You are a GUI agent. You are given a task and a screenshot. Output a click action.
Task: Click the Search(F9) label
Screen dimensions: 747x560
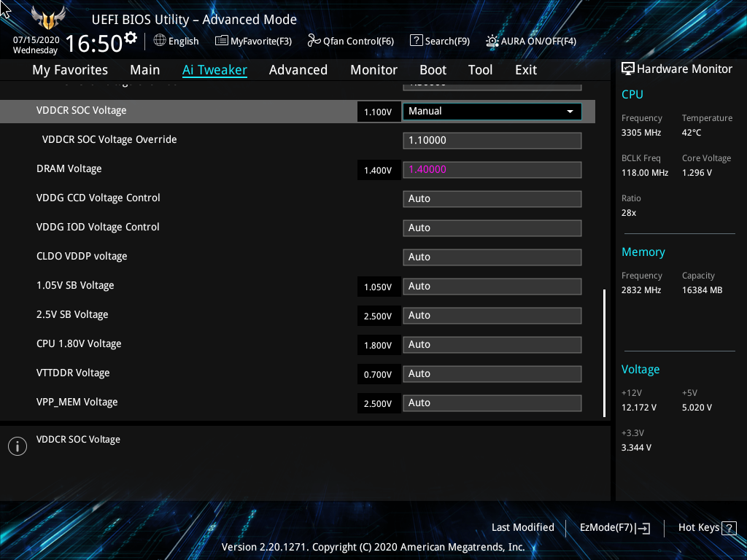tap(447, 42)
